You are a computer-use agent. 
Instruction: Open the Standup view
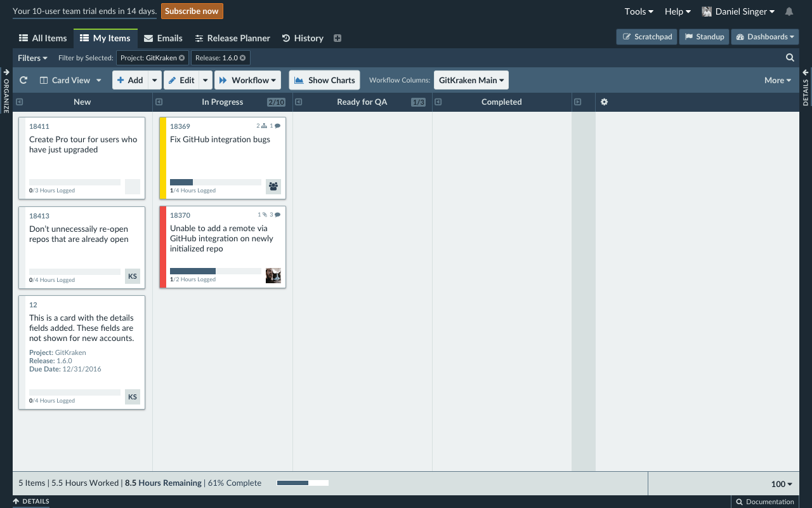pyautogui.click(x=704, y=37)
